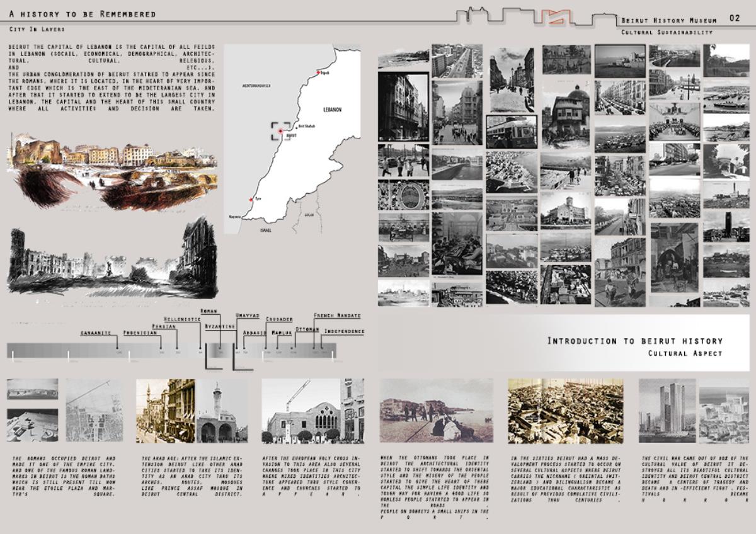Open the old tram photo in collage

(511, 132)
